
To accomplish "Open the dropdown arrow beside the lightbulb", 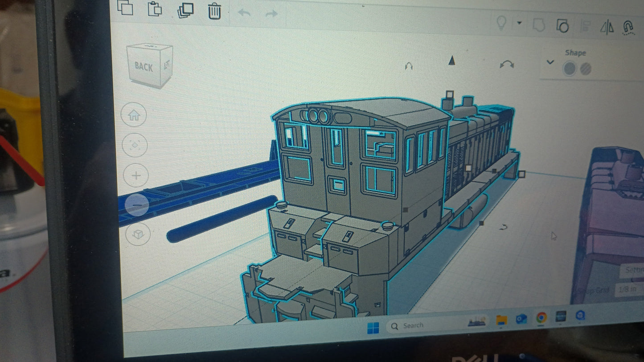I will (x=519, y=23).
